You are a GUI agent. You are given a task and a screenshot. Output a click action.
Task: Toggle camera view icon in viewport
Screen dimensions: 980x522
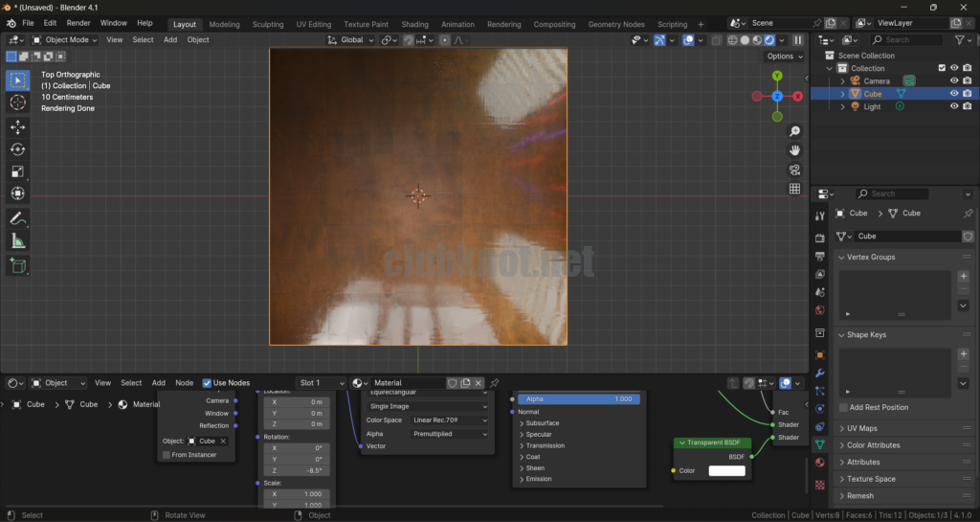[x=794, y=170]
